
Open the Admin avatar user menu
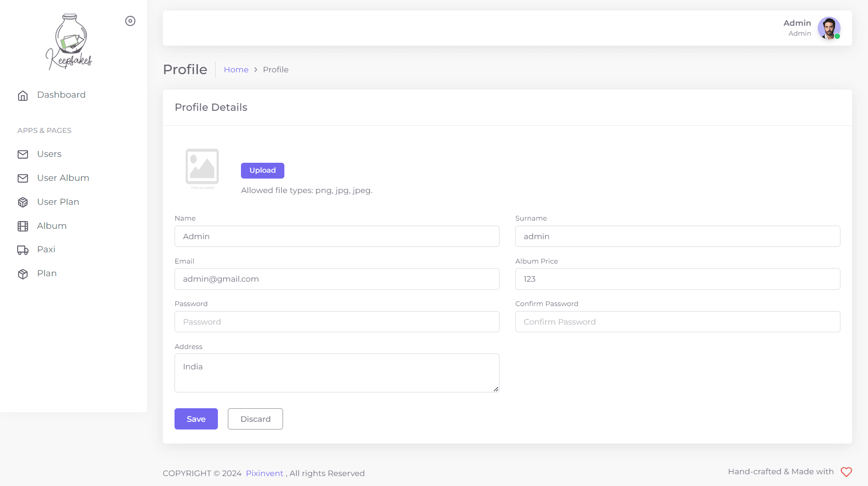pyautogui.click(x=829, y=28)
